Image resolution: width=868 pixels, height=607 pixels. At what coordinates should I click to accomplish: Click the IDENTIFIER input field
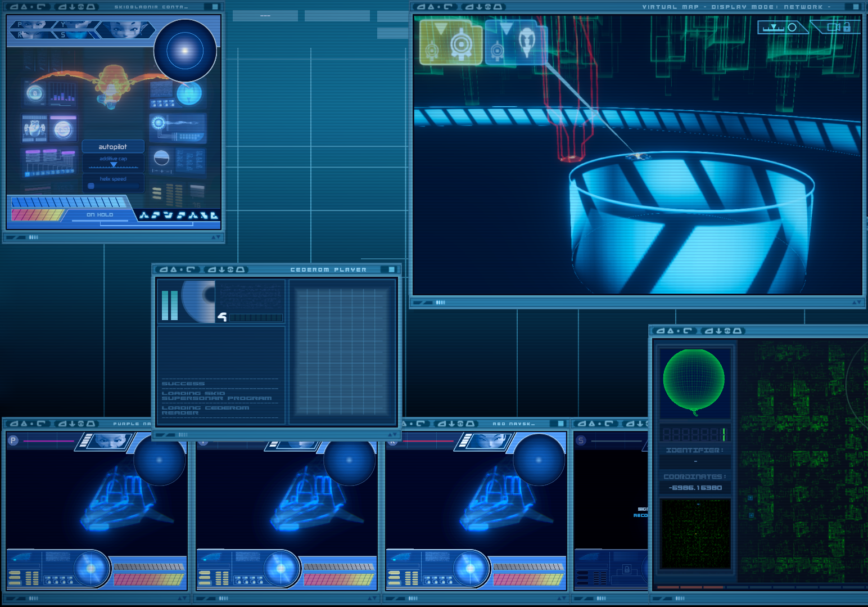click(695, 461)
